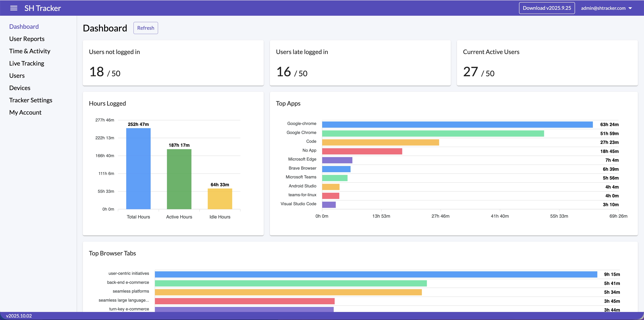Open Tracker Settings
The height and width of the screenshot is (320, 644).
30,100
